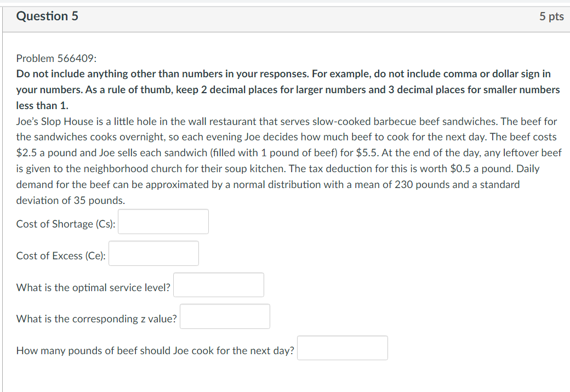Click the Cost of Shortage (Cs) input field
The width and height of the screenshot is (570, 392).
tap(163, 221)
